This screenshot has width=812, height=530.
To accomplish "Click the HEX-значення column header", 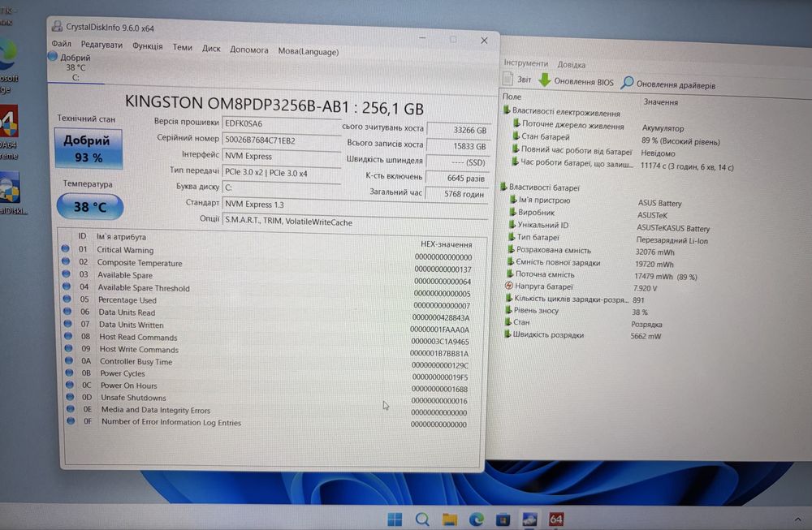I will [x=446, y=244].
